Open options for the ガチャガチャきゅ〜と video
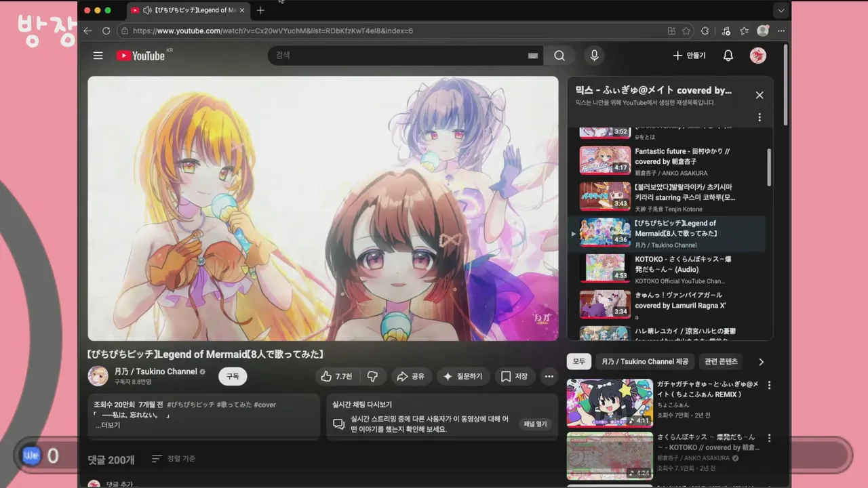This screenshot has width=868, height=488. click(x=769, y=385)
